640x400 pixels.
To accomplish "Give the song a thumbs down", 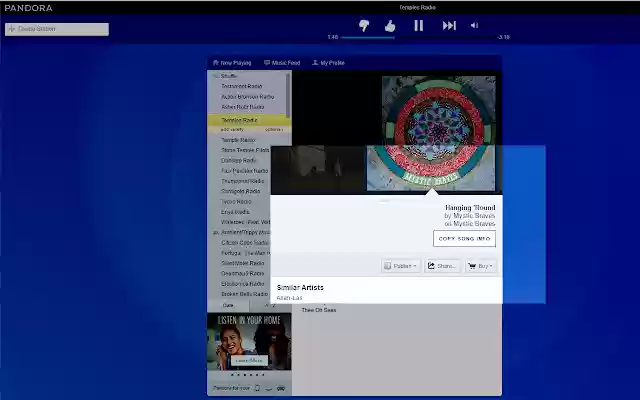I will [364, 26].
